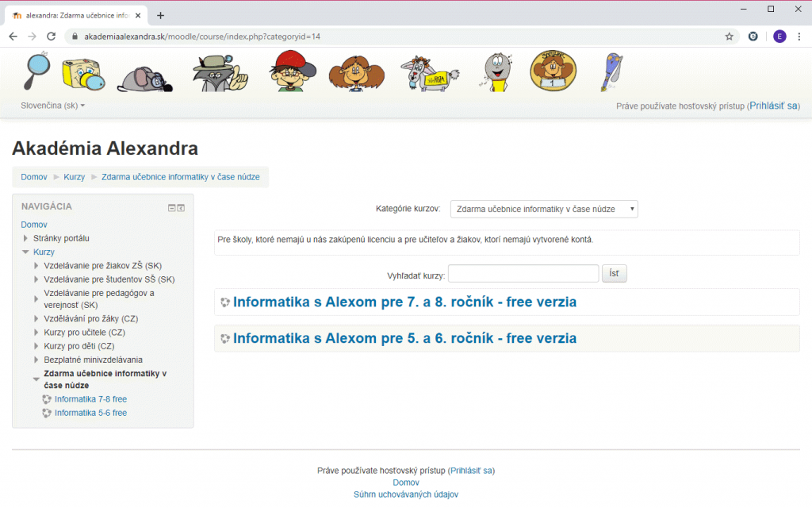Collapse Zdarma učebnice informatiky v čase núdze
The width and height of the screenshot is (812, 508).
click(x=36, y=379)
